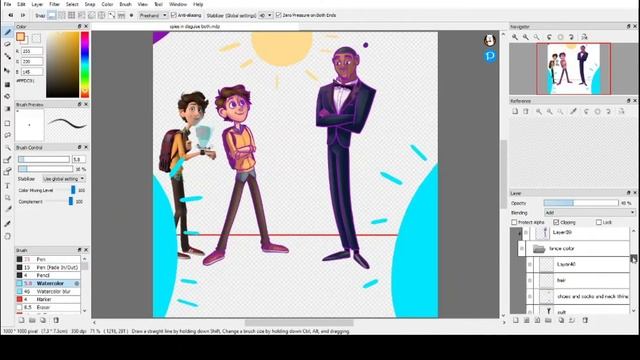Click the foreground color swatch
The height and width of the screenshot is (360, 640).
pyautogui.click(x=20, y=37)
